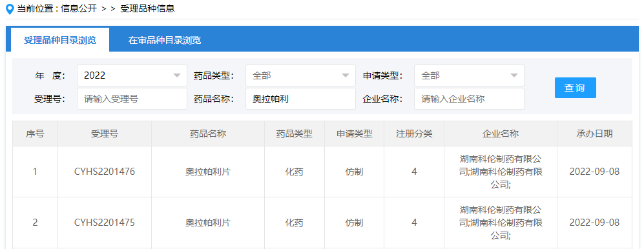Click acceptance number CYHS2201476
644x249 pixels.
click(105, 172)
